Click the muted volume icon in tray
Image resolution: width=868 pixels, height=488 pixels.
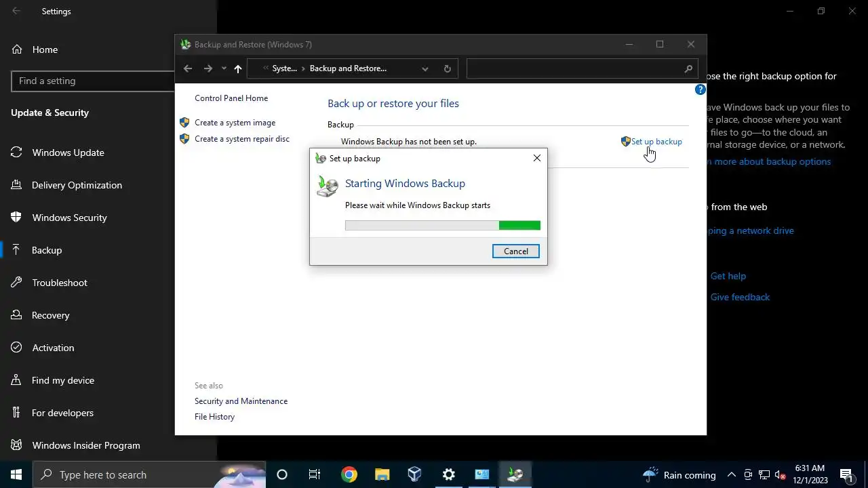[781, 474]
